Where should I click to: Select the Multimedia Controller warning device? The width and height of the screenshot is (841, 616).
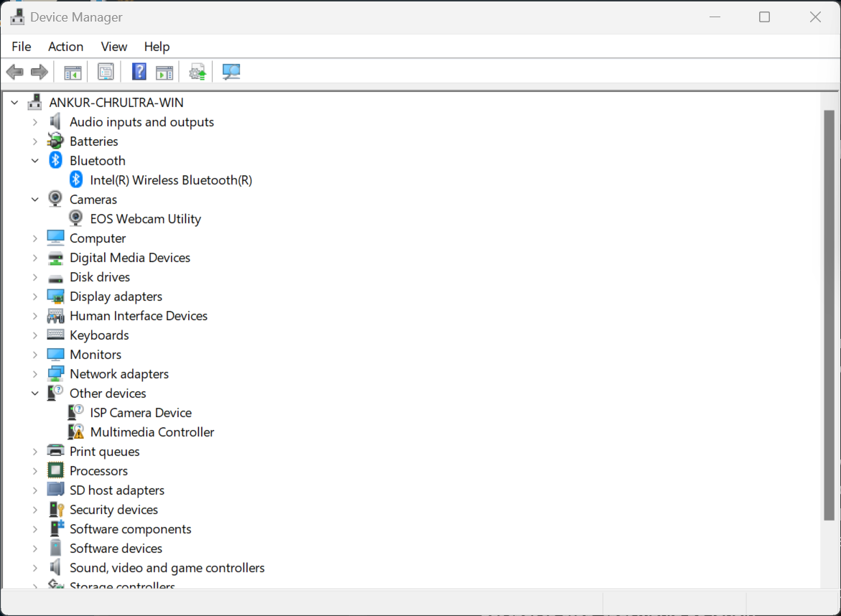point(152,432)
